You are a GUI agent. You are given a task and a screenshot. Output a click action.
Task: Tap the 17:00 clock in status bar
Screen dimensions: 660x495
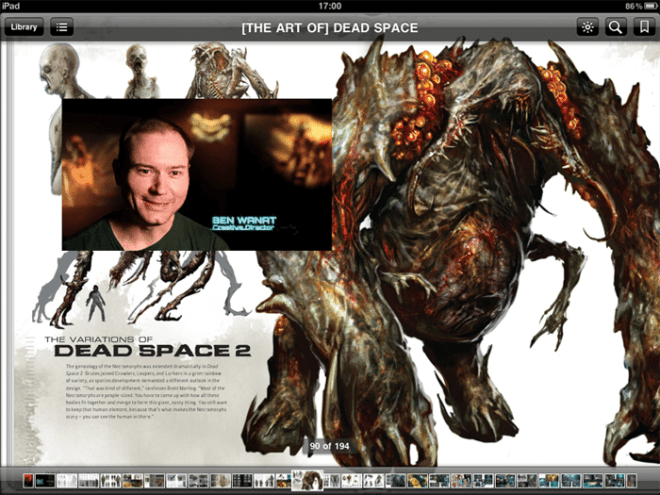click(330, 6)
